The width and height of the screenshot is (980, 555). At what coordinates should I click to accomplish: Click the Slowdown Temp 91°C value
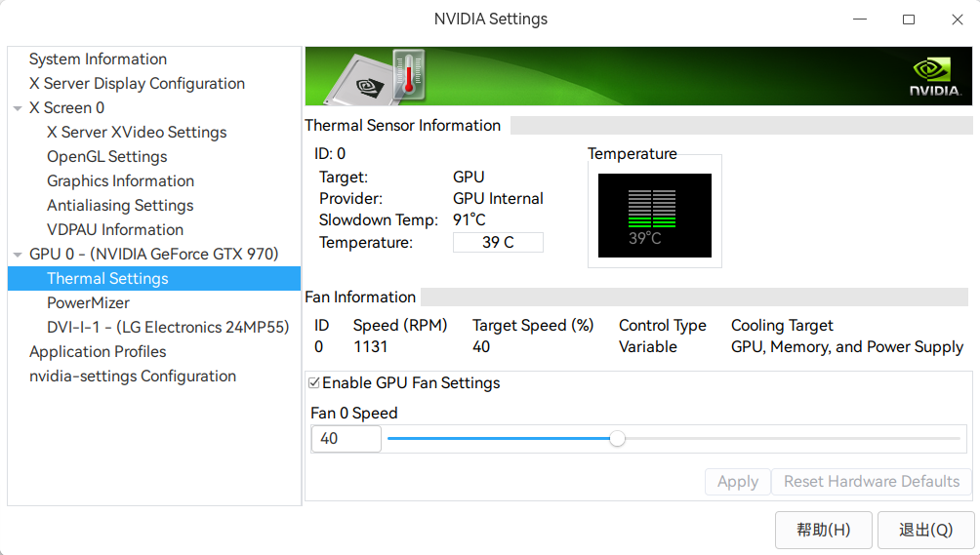click(x=470, y=220)
